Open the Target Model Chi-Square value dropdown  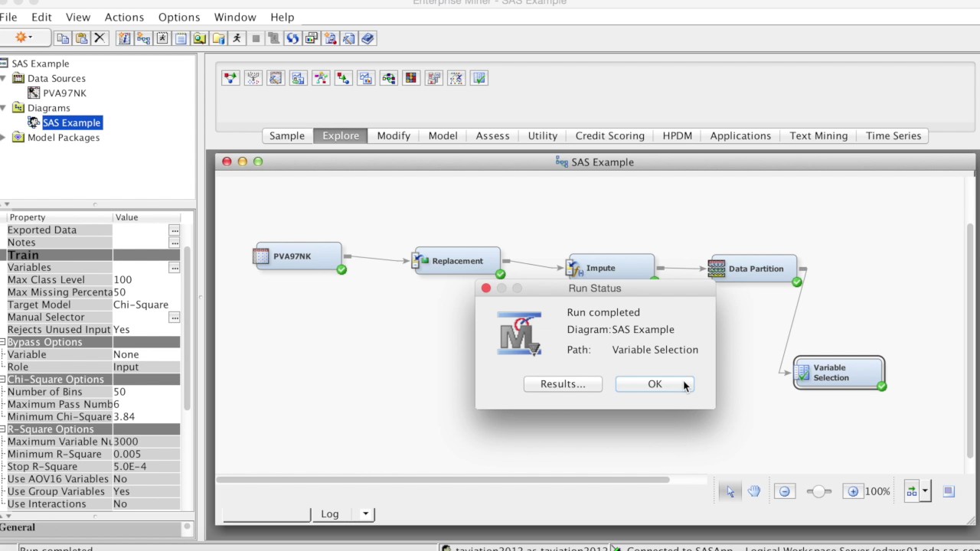click(x=145, y=305)
